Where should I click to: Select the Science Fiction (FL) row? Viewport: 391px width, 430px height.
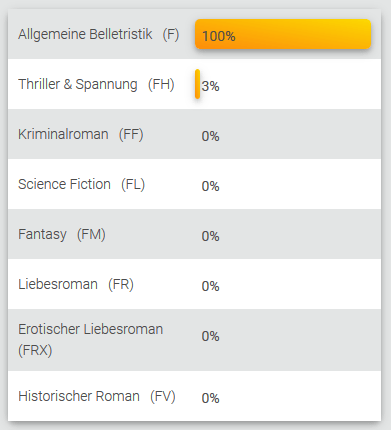[x=194, y=184]
